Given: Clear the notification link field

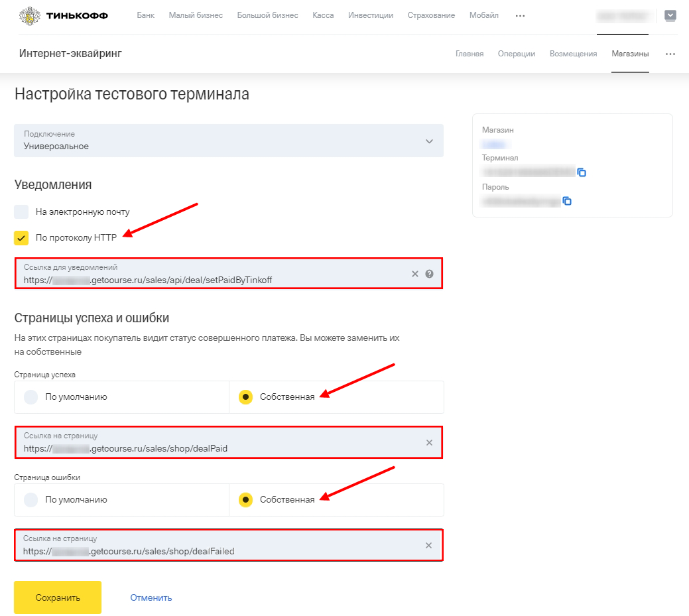Looking at the screenshot, I should (415, 274).
